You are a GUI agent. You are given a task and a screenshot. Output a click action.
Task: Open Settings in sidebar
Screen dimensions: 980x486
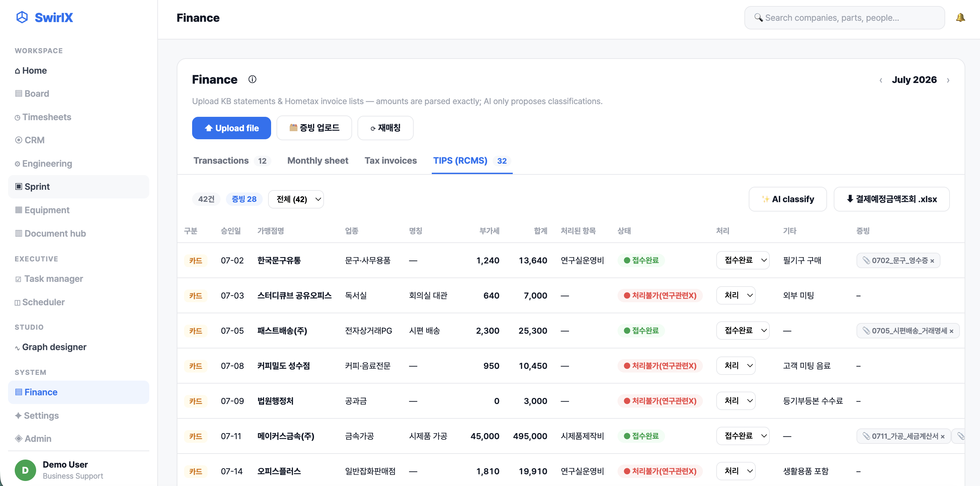pos(78,415)
